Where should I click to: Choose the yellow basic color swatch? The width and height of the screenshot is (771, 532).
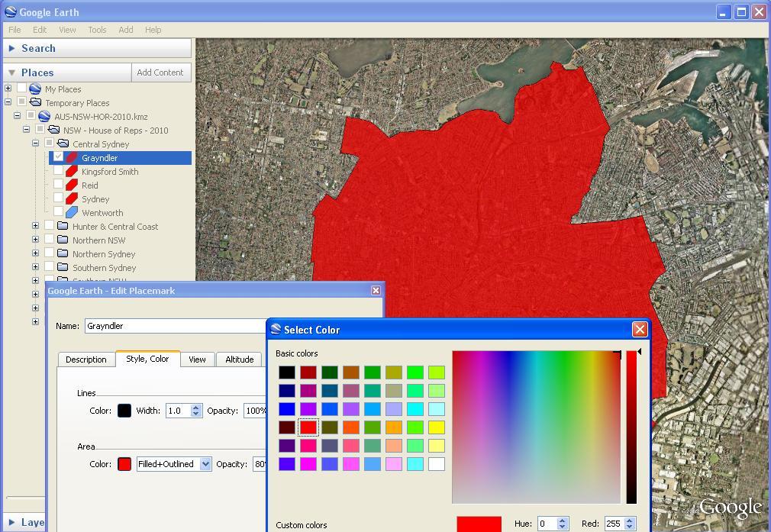(436, 427)
